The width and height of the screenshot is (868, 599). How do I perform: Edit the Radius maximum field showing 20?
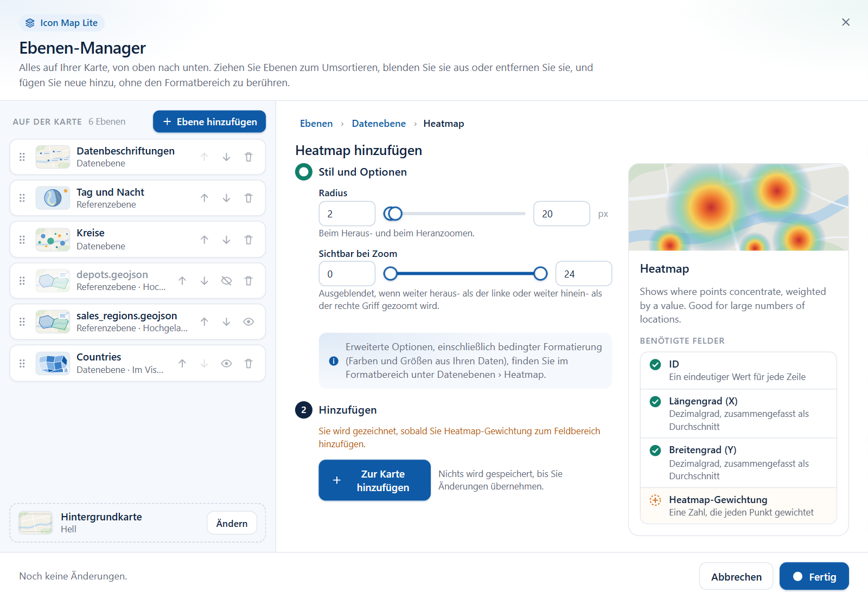tap(561, 214)
